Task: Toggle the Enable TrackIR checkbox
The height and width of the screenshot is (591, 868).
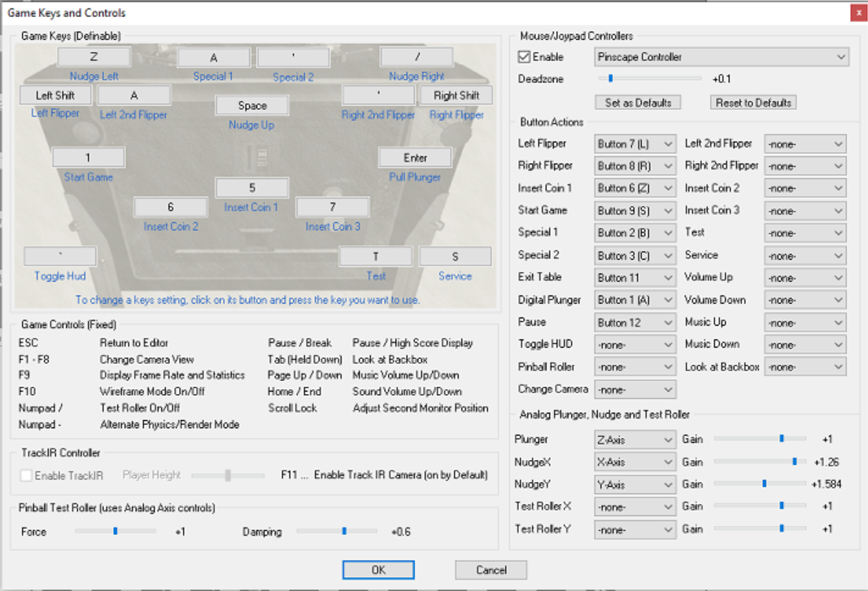Action: tap(26, 475)
